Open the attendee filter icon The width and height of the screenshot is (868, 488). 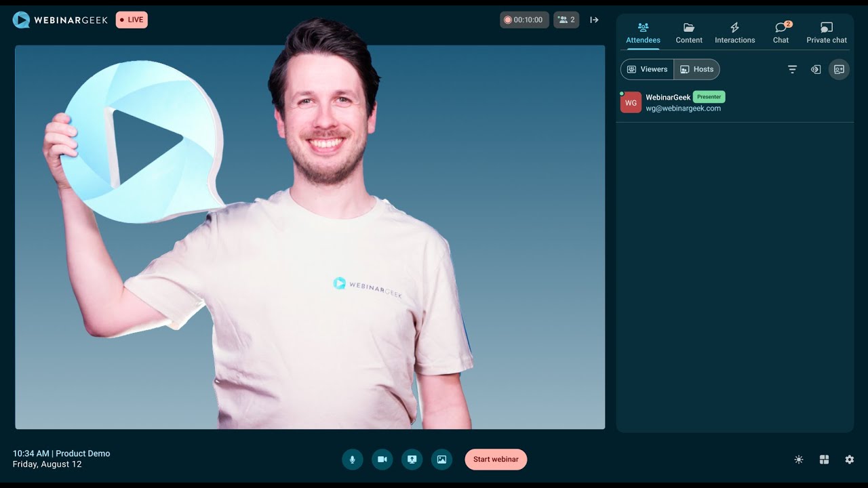(792, 69)
